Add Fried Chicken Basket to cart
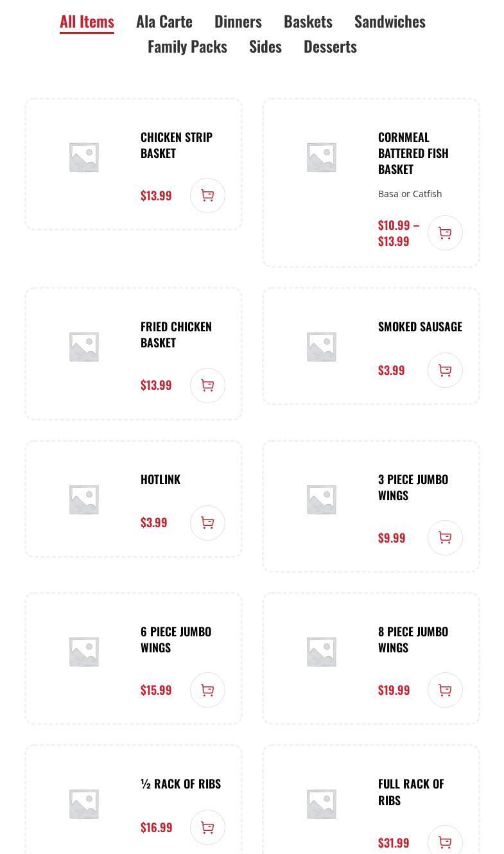 207,385
